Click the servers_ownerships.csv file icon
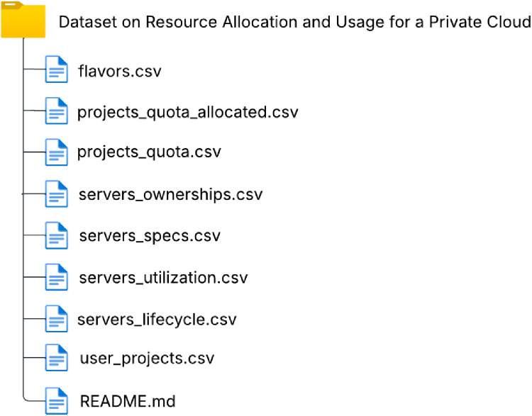 [x=56, y=194]
